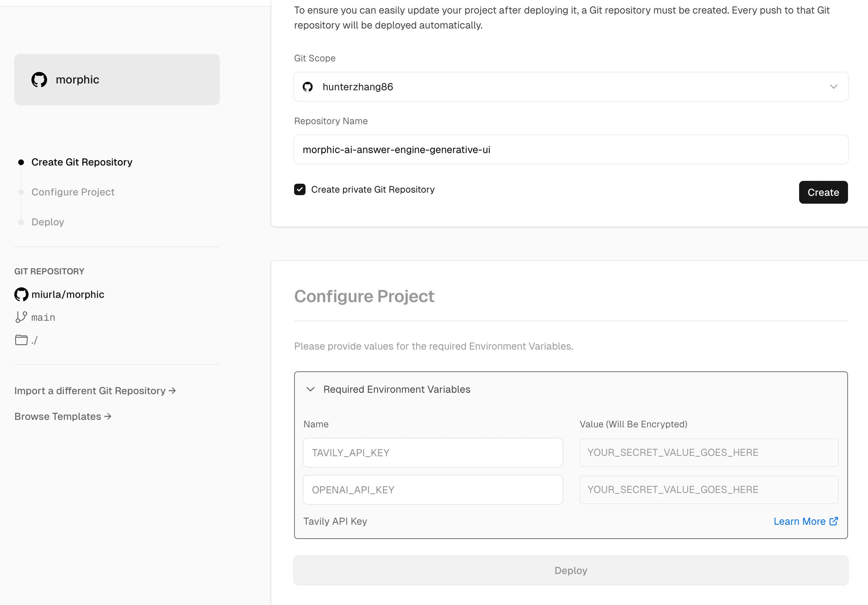Uncheck Create private Git Repository checkbox
Viewport: 868px width, 605px height.
point(300,189)
